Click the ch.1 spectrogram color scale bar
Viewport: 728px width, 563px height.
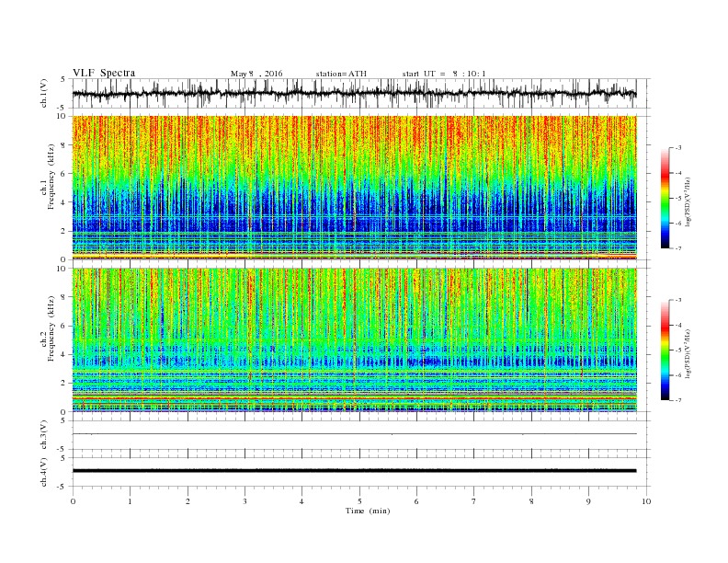point(665,198)
